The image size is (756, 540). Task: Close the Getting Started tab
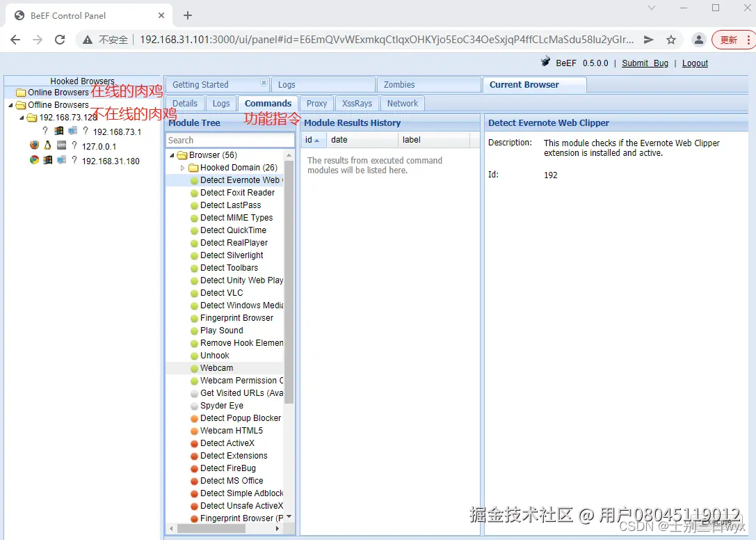(264, 83)
